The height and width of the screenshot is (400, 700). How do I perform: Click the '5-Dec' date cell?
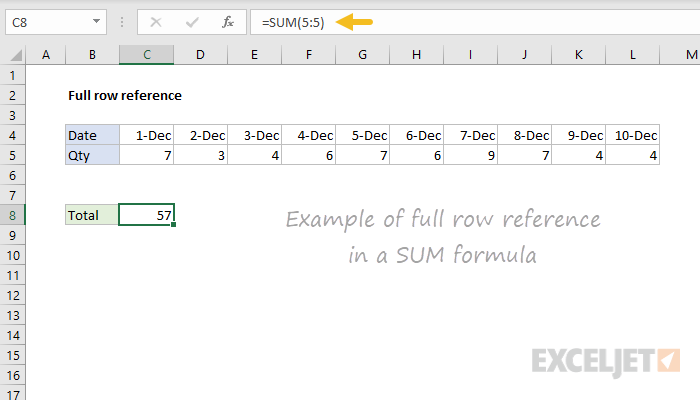(362, 135)
